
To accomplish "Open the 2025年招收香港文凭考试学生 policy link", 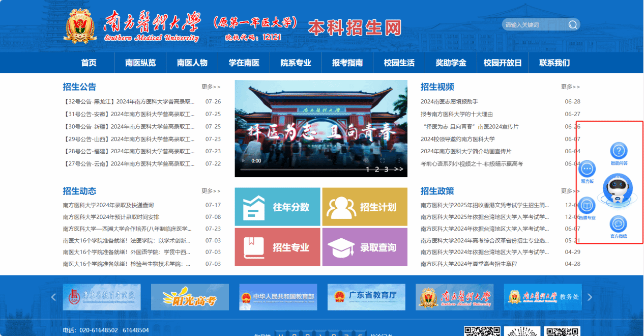I will point(485,205).
